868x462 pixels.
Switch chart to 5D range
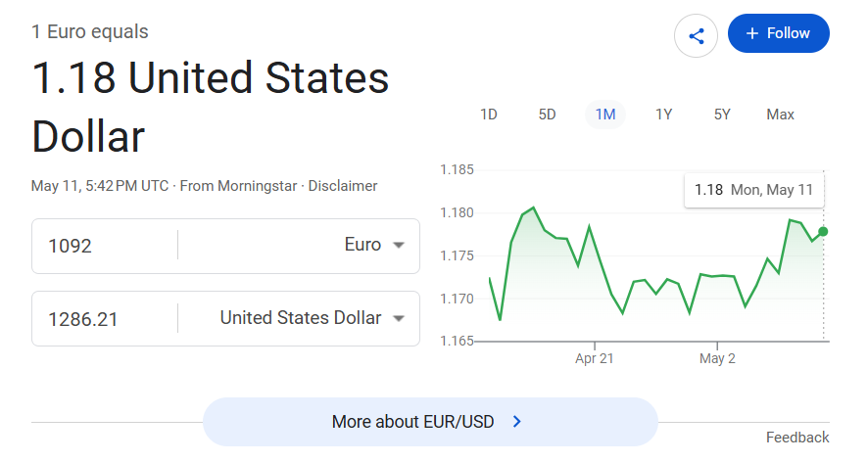click(x=547, y=115)
